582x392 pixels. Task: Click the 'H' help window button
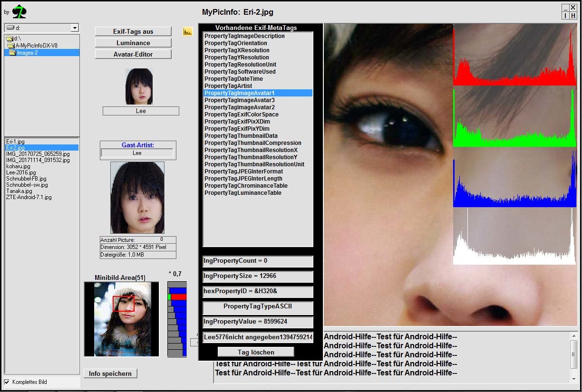[x=573, y=15]
